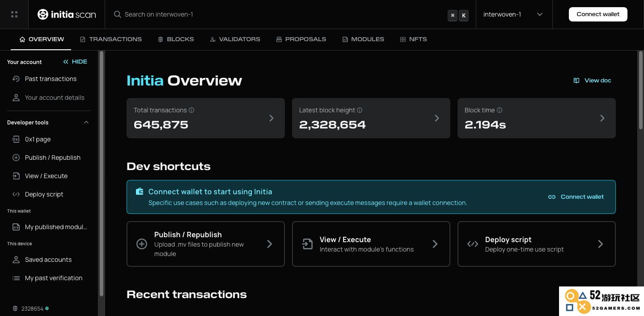This screenshot has width=644, height=316.
Task: Open the NFTs tab
Action: point(413,39)
